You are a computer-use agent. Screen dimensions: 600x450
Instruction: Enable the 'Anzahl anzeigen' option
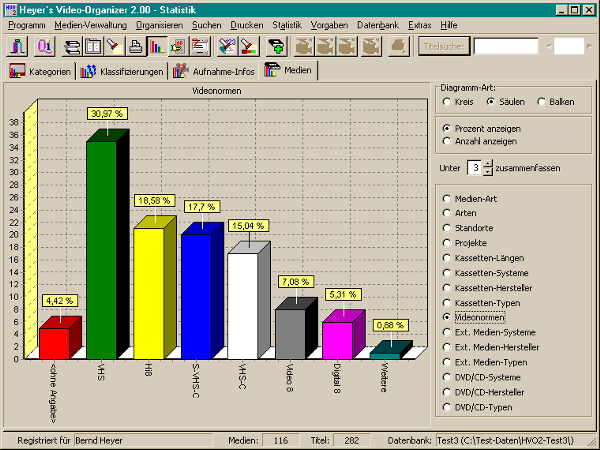447,142
